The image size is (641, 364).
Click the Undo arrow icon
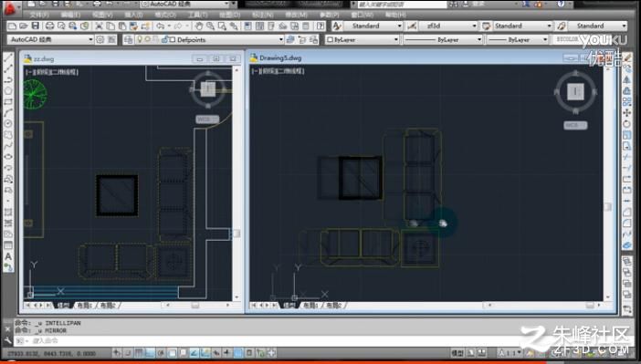click(x=161, y=26)
